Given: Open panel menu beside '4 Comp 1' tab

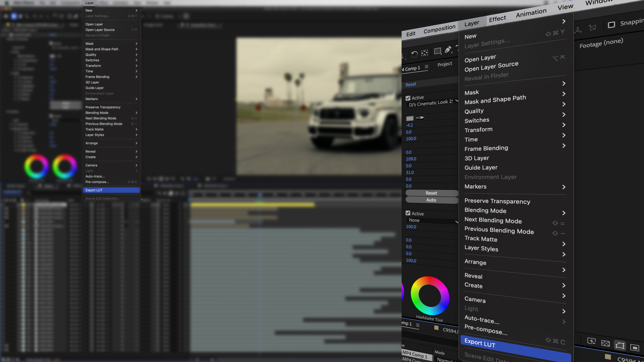Looking at the screenshot, I should tap(426, 67).
